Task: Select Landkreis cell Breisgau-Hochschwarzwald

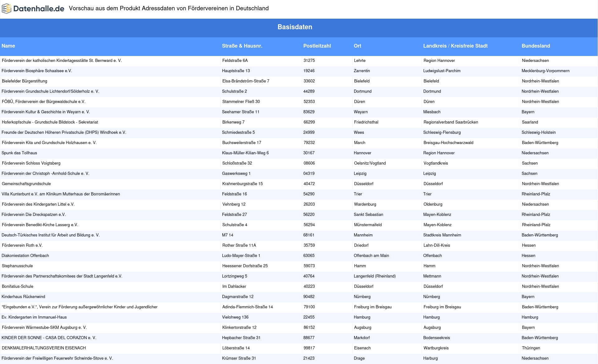Action: click(x=448, y=143)
